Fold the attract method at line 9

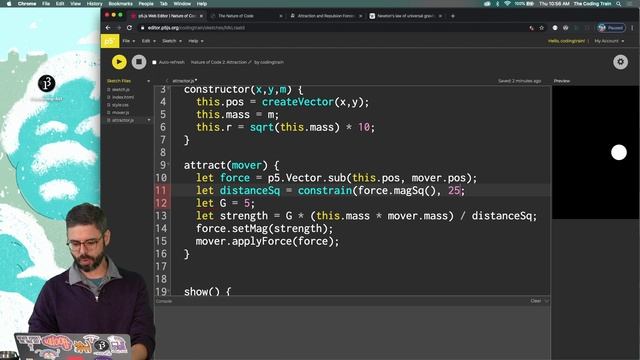point(169,164)
